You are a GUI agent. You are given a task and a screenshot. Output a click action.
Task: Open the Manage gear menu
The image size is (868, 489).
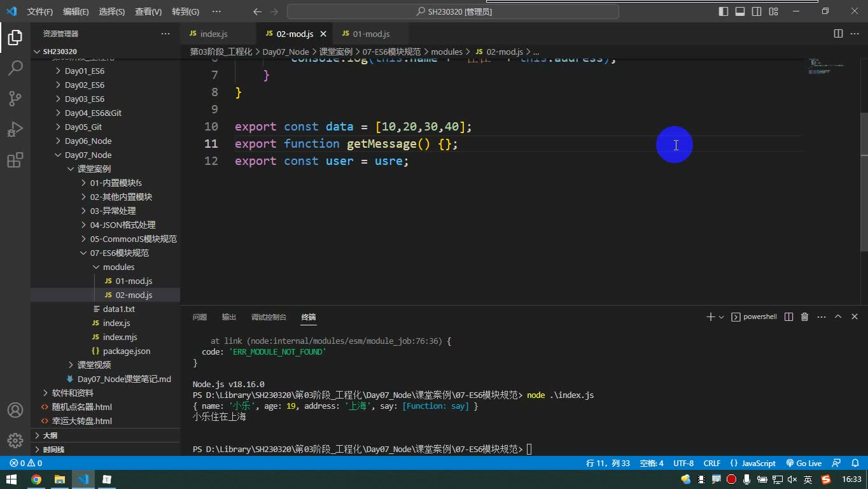pos(15,440)
